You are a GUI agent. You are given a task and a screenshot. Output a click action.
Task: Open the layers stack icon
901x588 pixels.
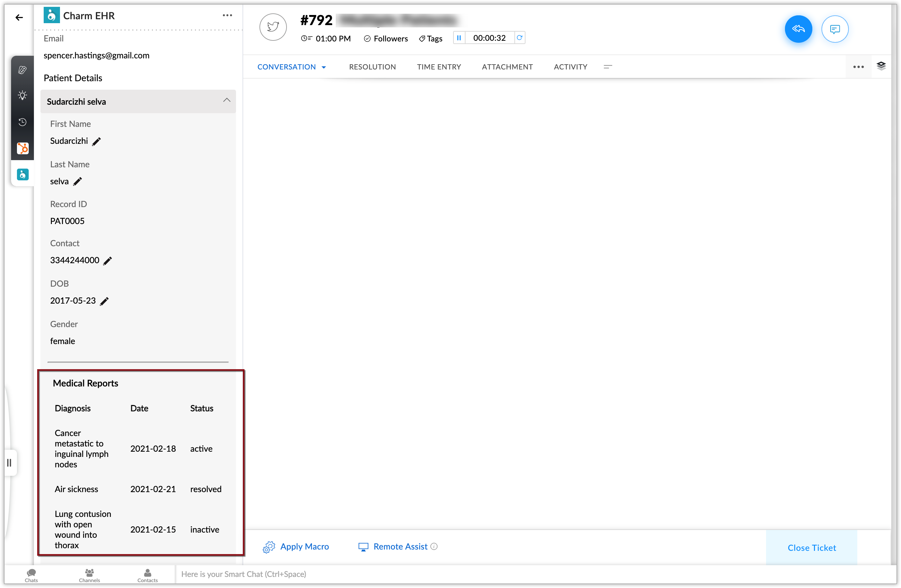point(881,66)
